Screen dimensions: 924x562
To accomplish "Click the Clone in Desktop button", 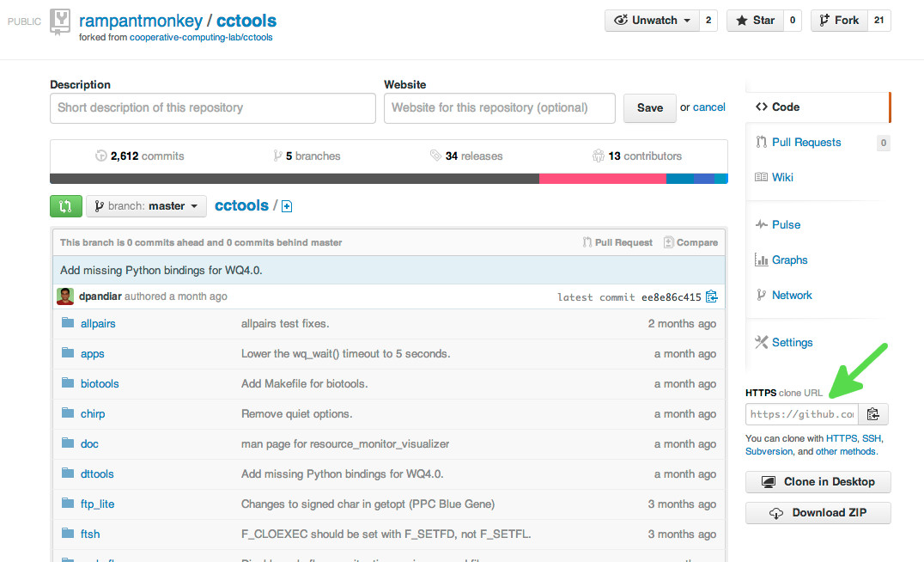I will (818, 482).
